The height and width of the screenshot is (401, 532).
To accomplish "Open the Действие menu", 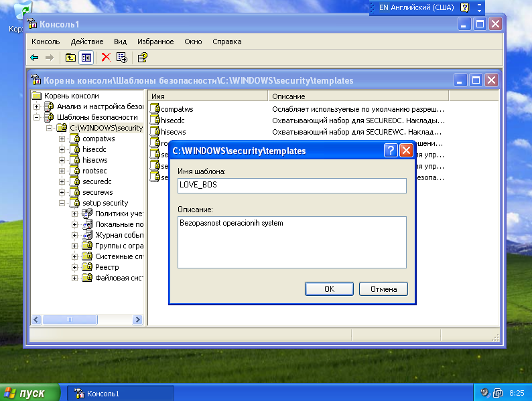I will [x=87, y=42].
